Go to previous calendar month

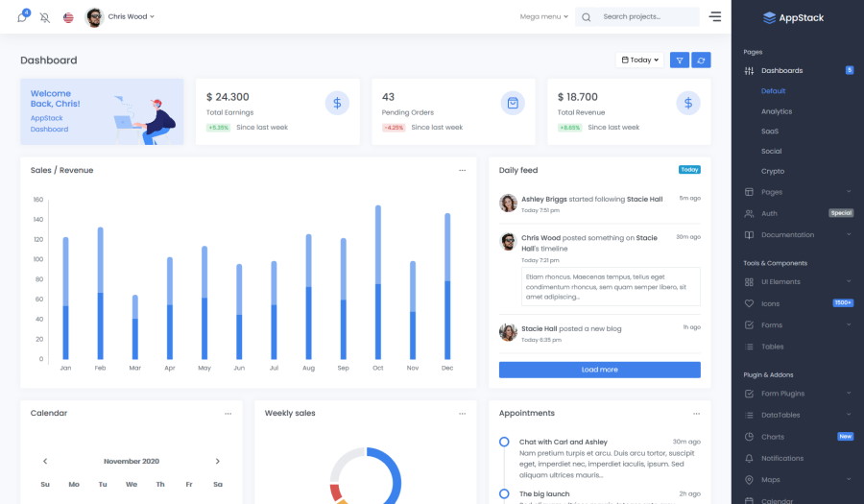44,461
